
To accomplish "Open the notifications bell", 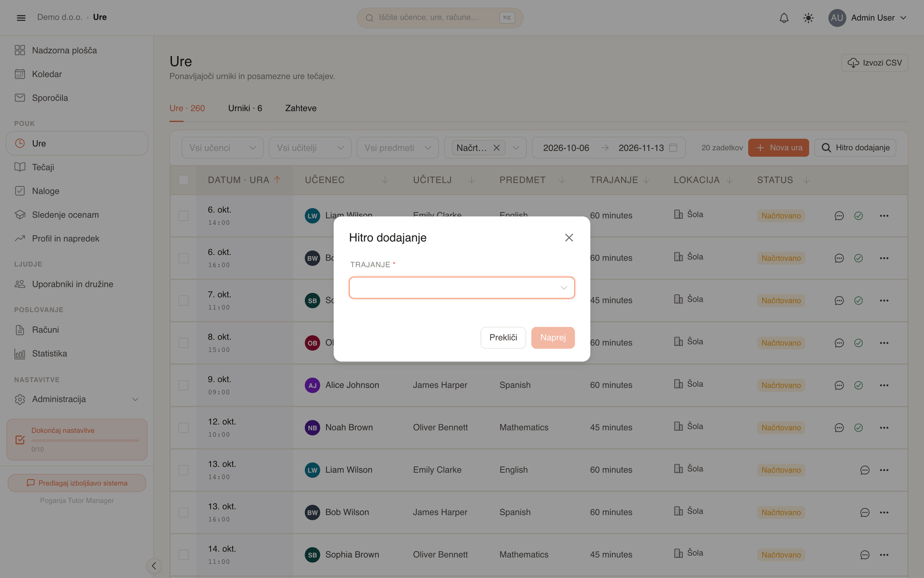I will click(784, 18).
